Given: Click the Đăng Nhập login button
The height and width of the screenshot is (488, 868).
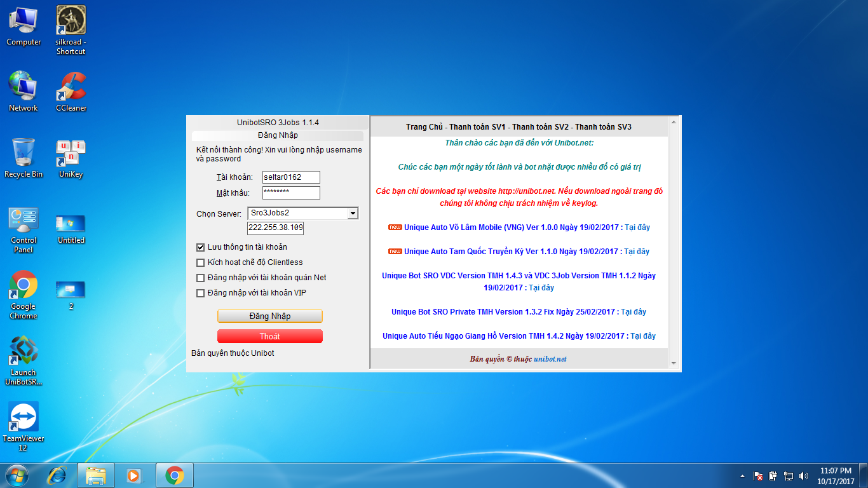Looking at the screenshot, I should pos(270,316).
